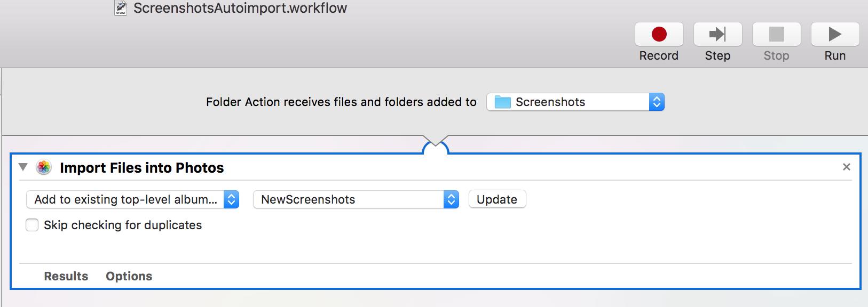Click the red Record button icon

click(x=659, y=35)
